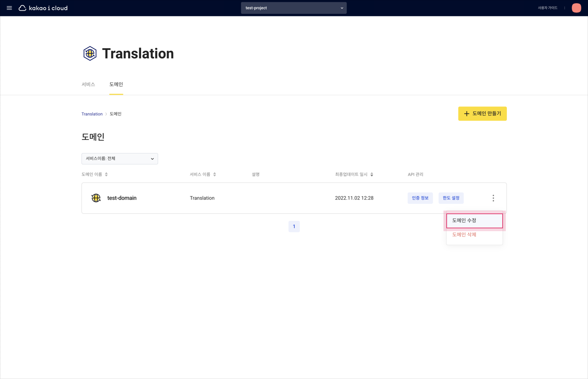Click the API 관리 column header
The image size is (588, 379).
[x=415, y=174]
